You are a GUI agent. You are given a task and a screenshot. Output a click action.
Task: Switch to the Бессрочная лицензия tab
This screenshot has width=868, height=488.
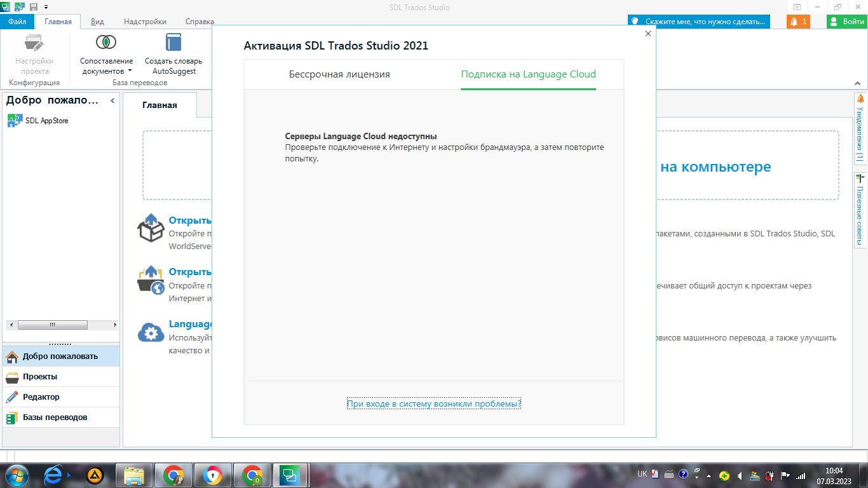coord(339,74)
